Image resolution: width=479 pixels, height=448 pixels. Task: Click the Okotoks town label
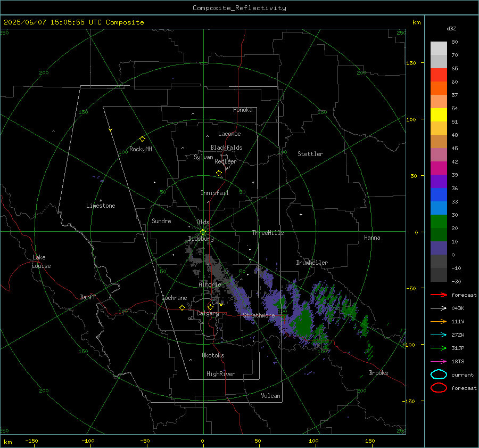(213, 355)
